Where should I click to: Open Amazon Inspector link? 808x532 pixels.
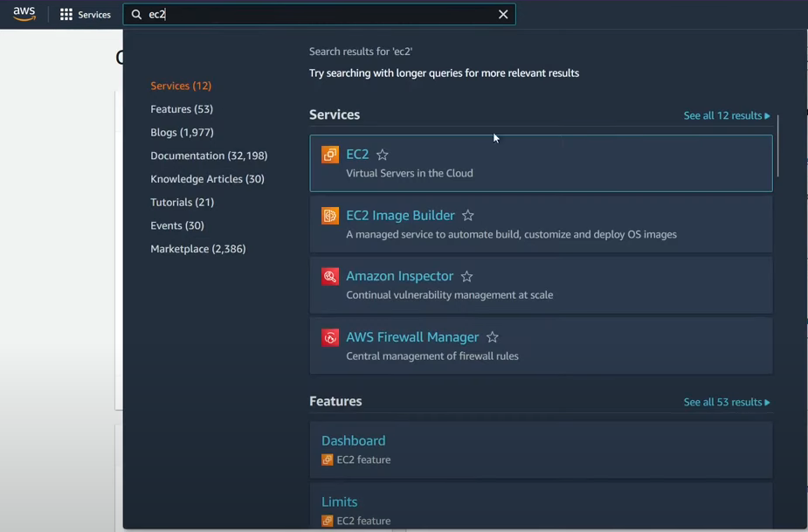(399, 276)
